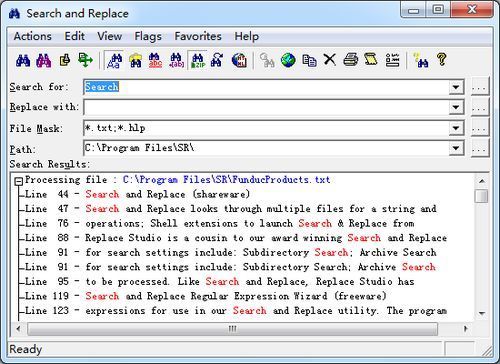Open the Edit menu
The width and height of the screenshot is (500, 364).
74,36
